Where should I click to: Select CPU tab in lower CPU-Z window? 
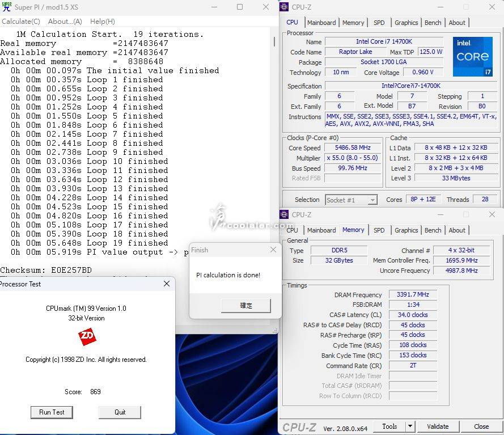point(292,230)
